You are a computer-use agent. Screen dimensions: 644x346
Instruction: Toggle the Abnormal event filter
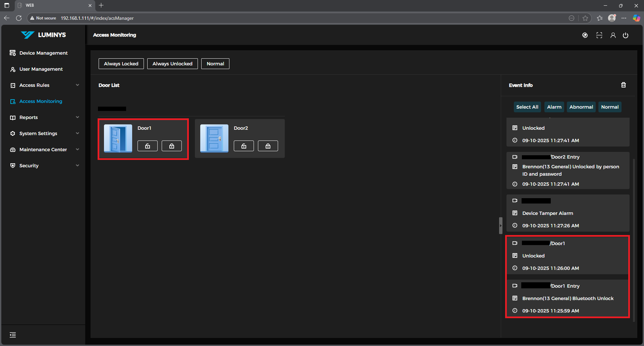click(581, 107)
